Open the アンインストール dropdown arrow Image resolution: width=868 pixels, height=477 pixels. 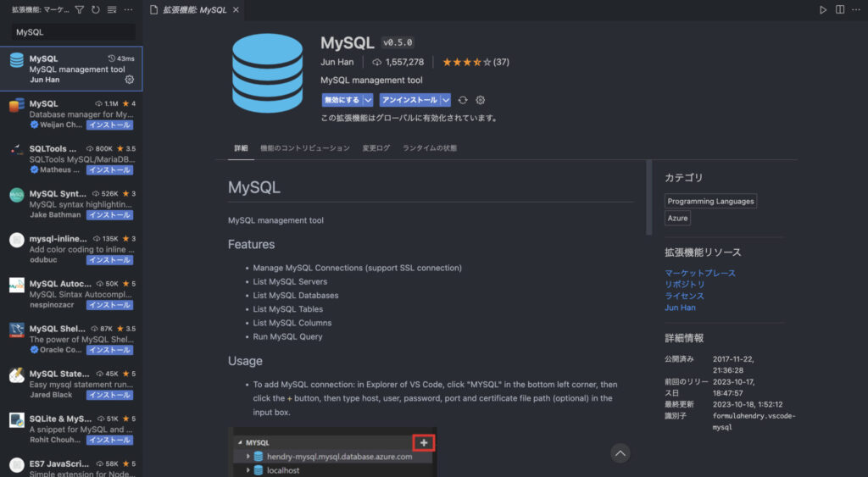pyautogui.click(x=446, y=100)
